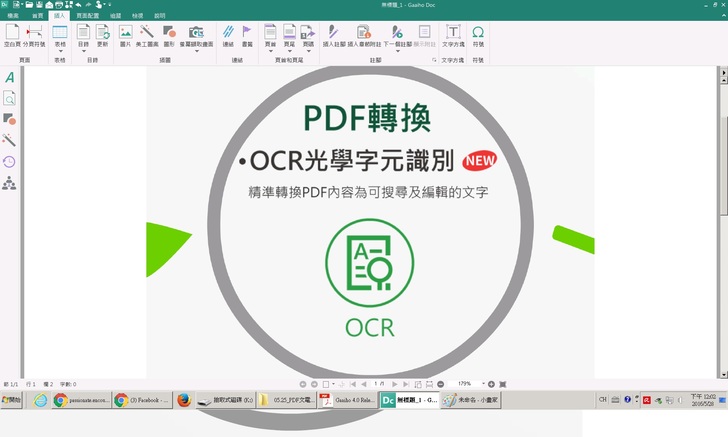The height and width of the screenshot is (437, 728).
Task: Click the 頁首 header icon
Action: click(270, 33)
